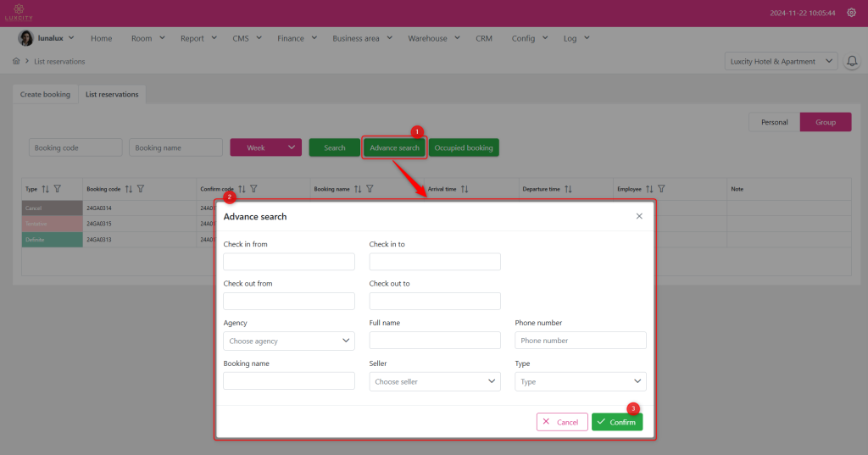Close the Advance search dialog

[x=639, y=216]
